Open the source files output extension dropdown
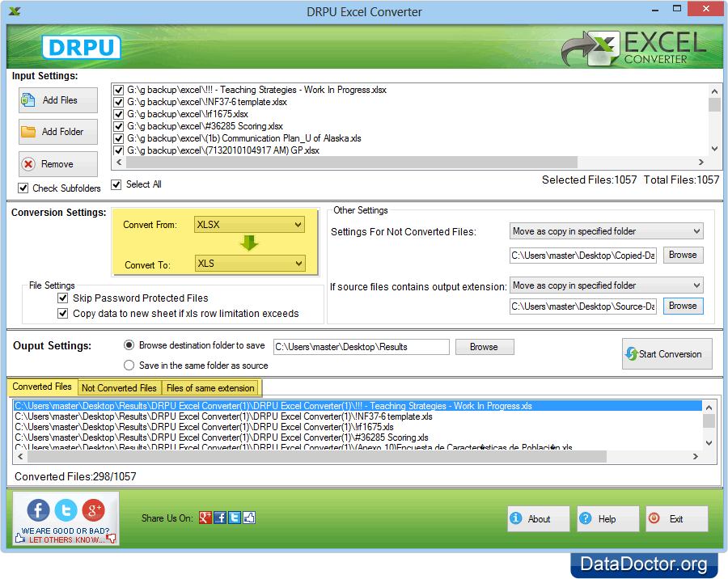The height and width of the screenshot is (579, 728). [x=607, y=285]
